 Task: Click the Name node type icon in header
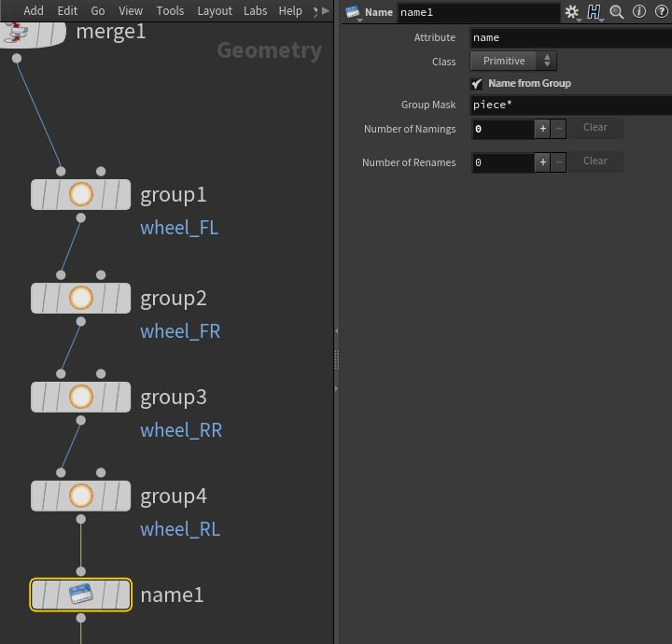352,12
